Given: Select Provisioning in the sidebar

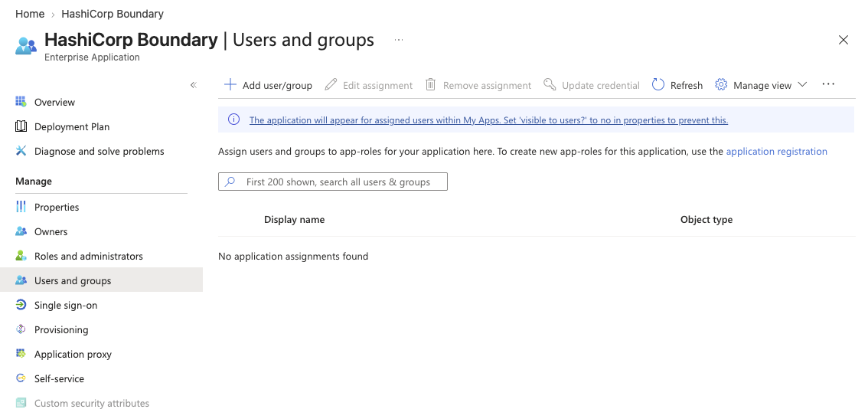Looking at the screenshot, I should point(61,329).
